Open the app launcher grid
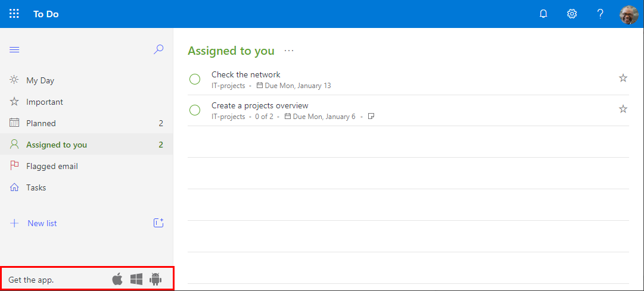This screenshot has width=644, height=291. [x=14, y=14]
